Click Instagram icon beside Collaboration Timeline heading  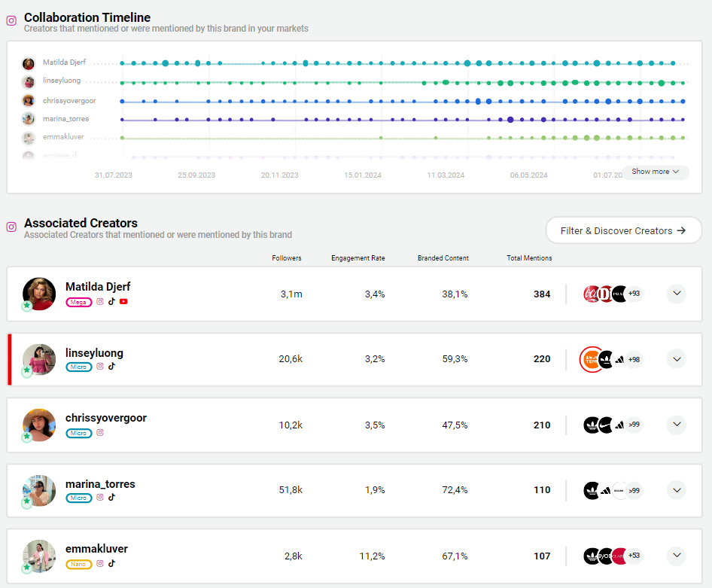[11, 21]
